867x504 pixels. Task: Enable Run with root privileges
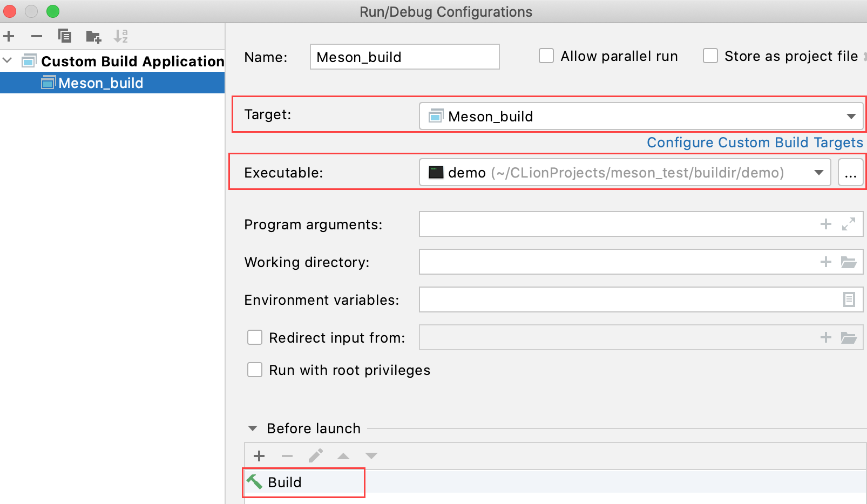[x=254, y=370]
